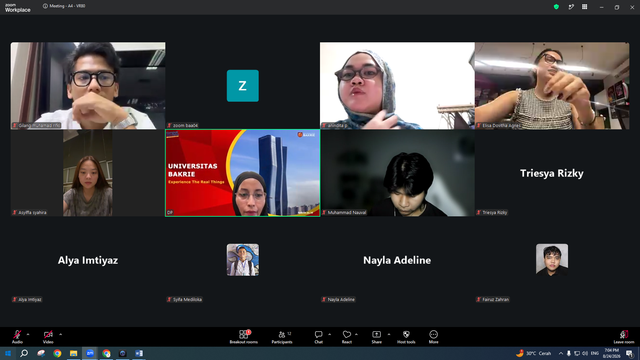Select Universitas Bakrie speaker tile
This screenshot has height=360, width=640.
click(x=242, y=173)
